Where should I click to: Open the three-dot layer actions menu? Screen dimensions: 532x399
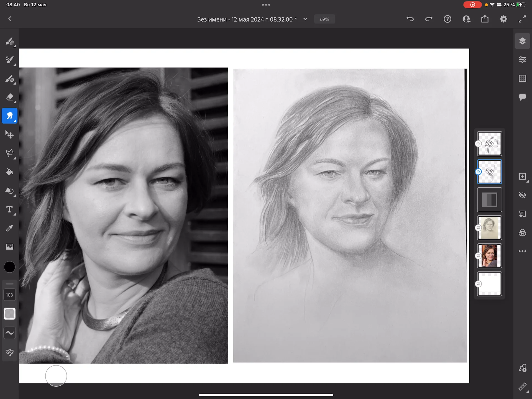522,251
